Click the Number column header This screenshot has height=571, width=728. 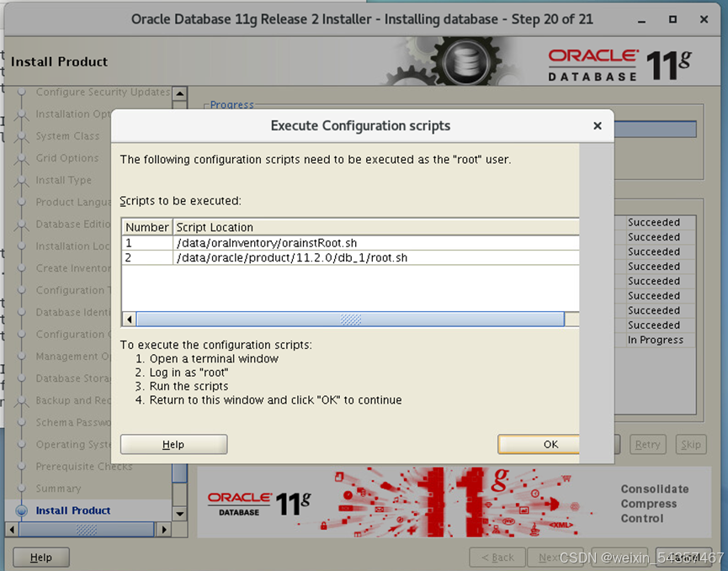click(147, 227)
